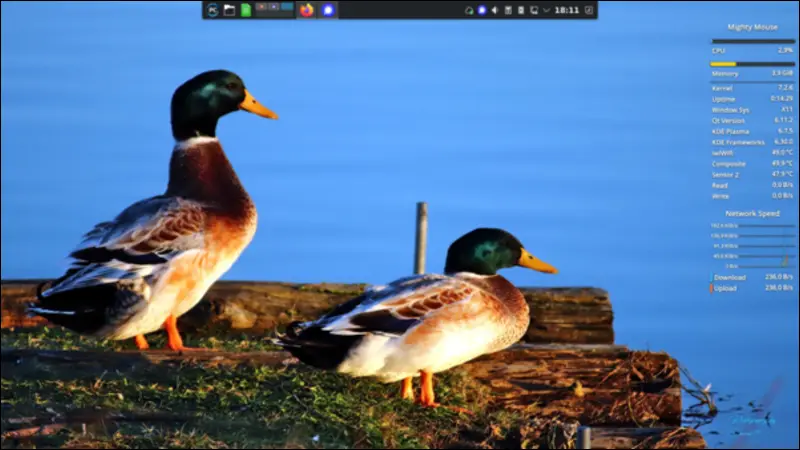Switch to second virtual desktop in pager

click(274, 7)
